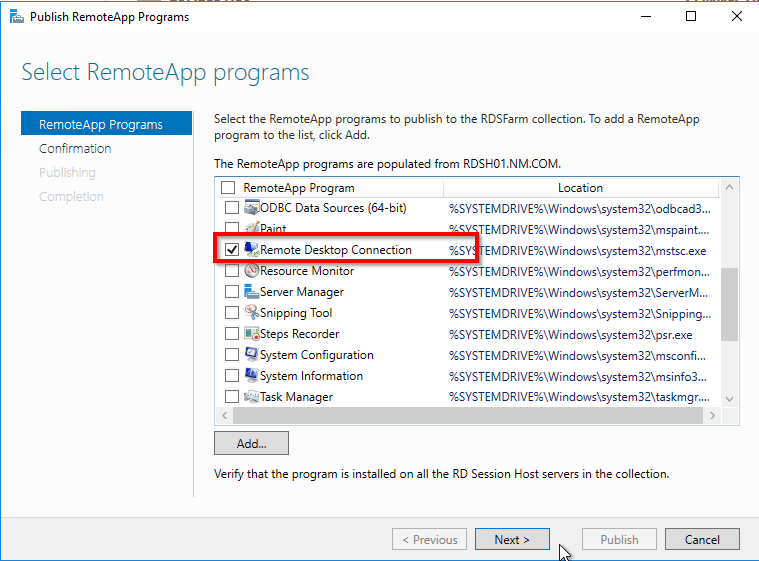
Task: Check the Paint checkbox
Action: (232, 227)
